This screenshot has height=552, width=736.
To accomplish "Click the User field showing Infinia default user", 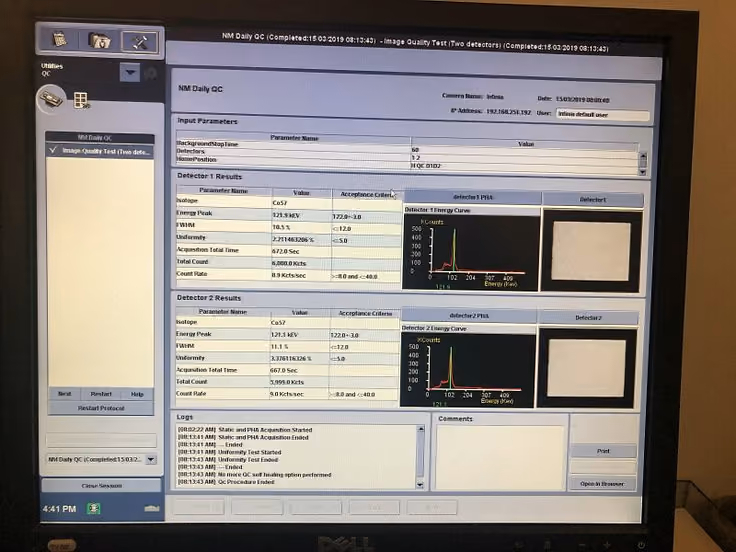I will [x=603, y=115].
